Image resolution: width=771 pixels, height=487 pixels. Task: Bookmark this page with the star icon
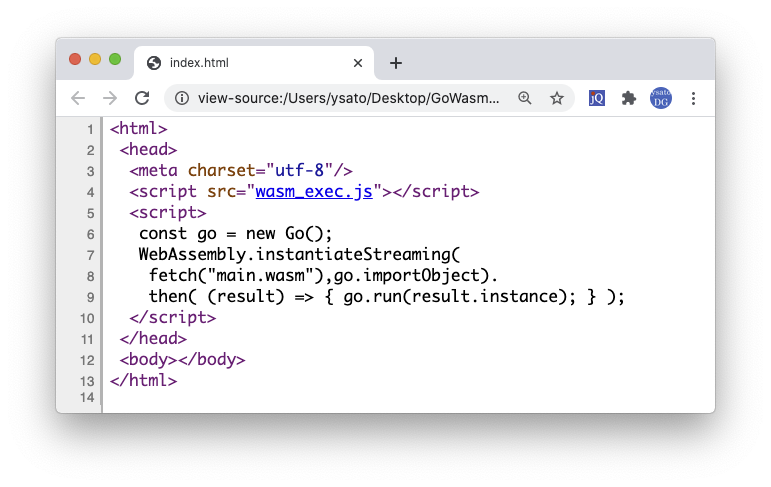pyautogui.click(x=557, y=98)
